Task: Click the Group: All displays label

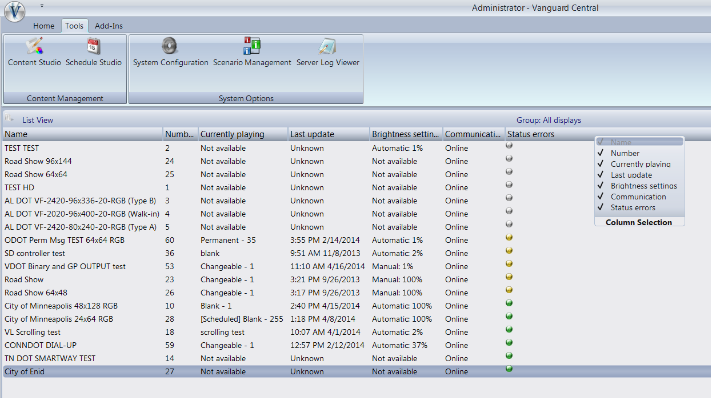Action: (x=549, y=120)
